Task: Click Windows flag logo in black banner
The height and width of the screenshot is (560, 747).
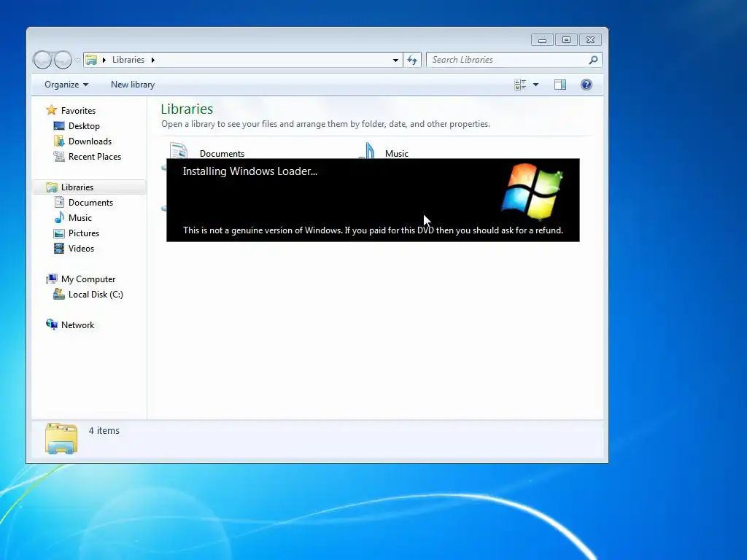Action: (x=532, y=192)
